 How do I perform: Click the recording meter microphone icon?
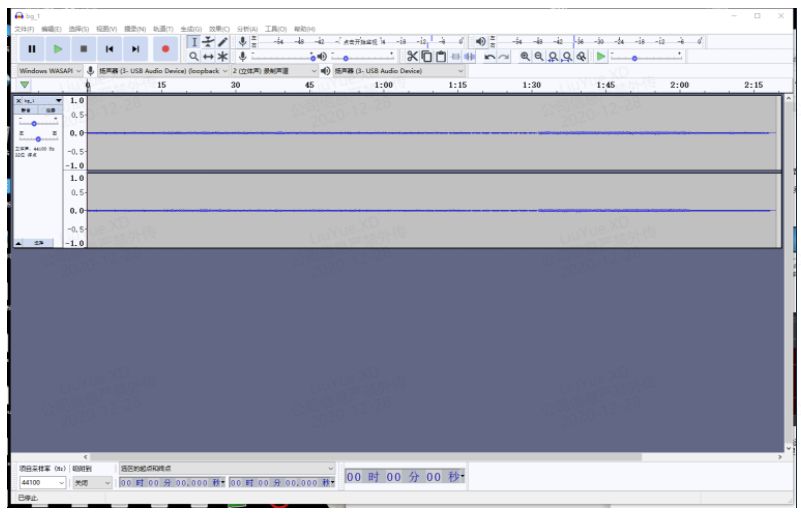[x=243, y=41]
